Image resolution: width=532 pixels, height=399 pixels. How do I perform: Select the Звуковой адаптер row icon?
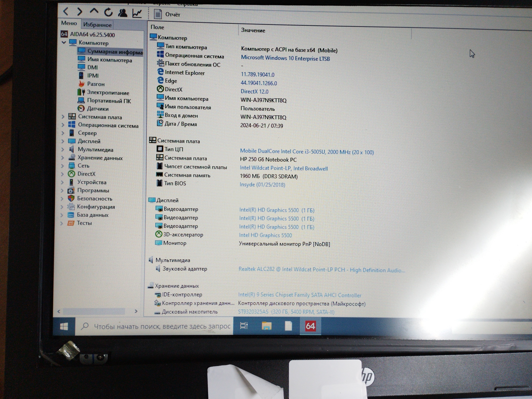pyautogui.click(x=158, y=268)
